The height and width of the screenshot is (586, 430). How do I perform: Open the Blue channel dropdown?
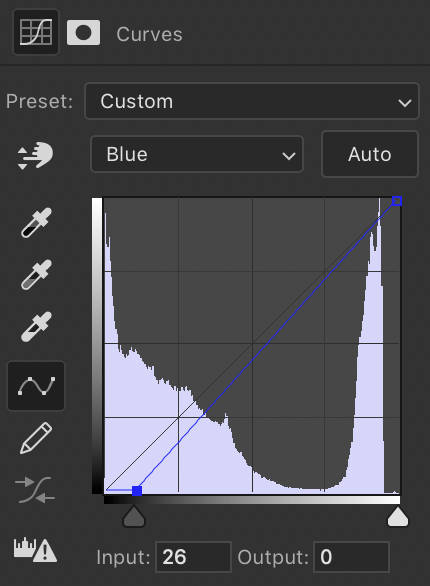pyautogui.click(x=197, y=154)
